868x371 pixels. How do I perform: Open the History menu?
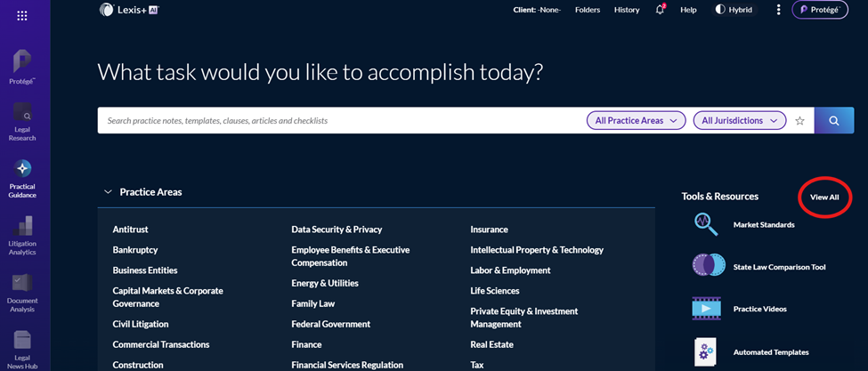tap(627, 10)
